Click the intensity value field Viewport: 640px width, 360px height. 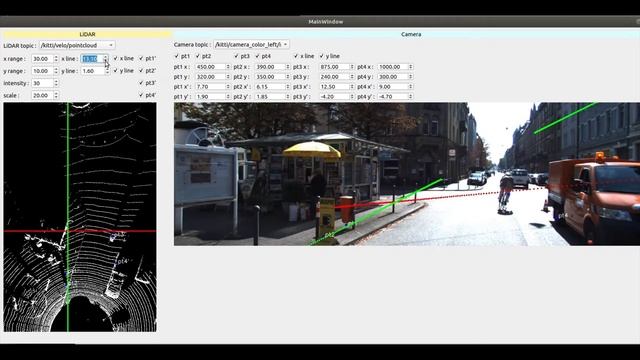pyautogui.click(x=42, y=83)
